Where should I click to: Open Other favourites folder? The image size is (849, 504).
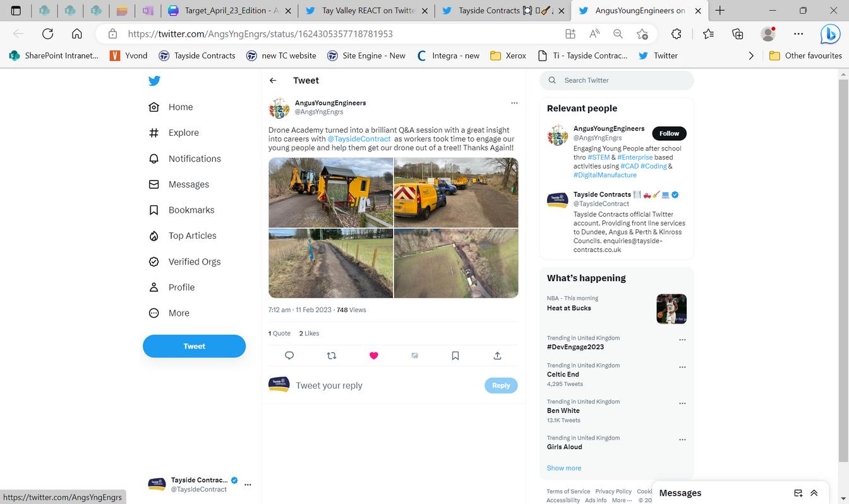point(805,56)
